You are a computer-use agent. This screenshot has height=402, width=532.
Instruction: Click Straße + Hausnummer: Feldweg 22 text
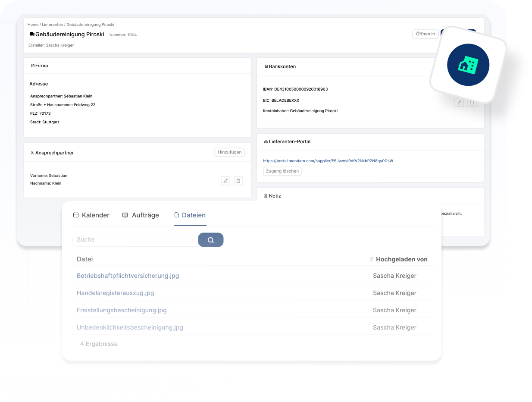point(63,105)
